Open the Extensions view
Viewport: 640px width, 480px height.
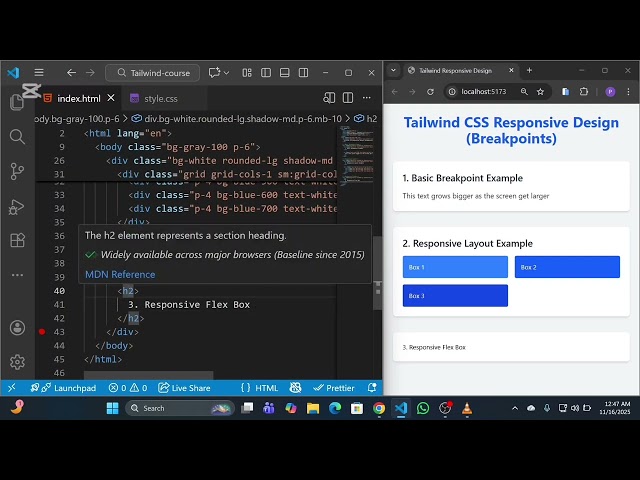pos(17,240)
